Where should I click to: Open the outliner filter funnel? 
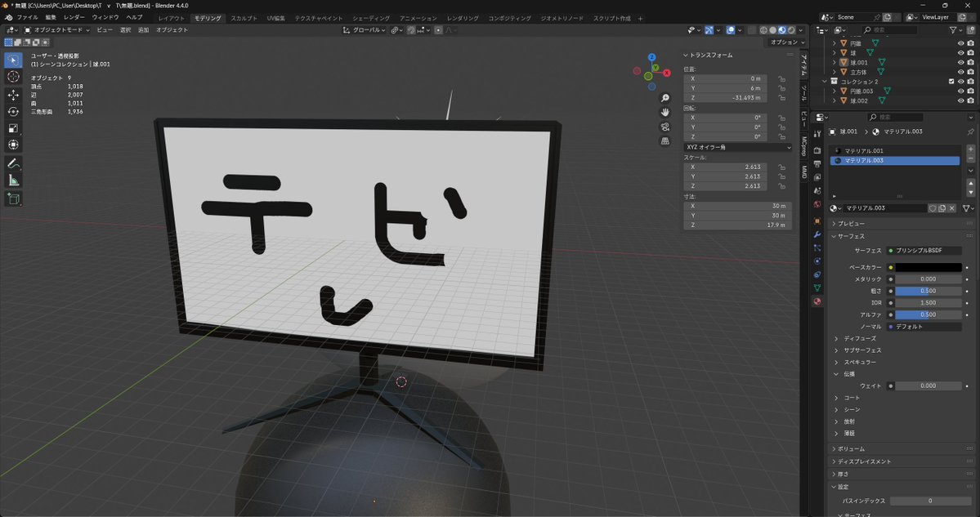(953, 30)
